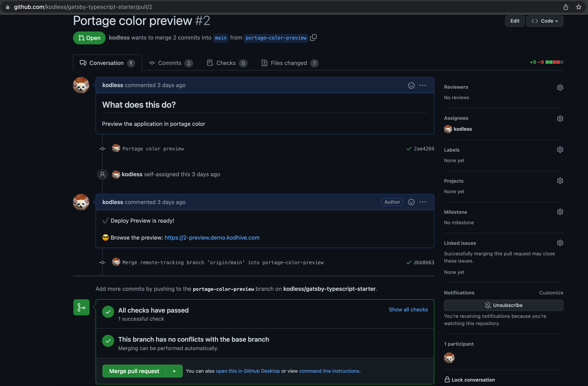Click avatar in self-assigned event row
Screen dimensions: 588x386
click(x=116, y=174)
